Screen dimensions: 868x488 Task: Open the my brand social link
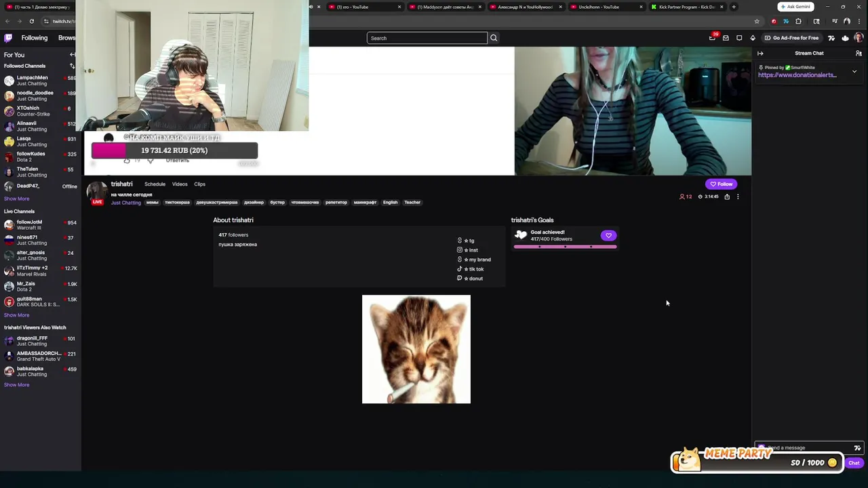(x=473, y=260)
